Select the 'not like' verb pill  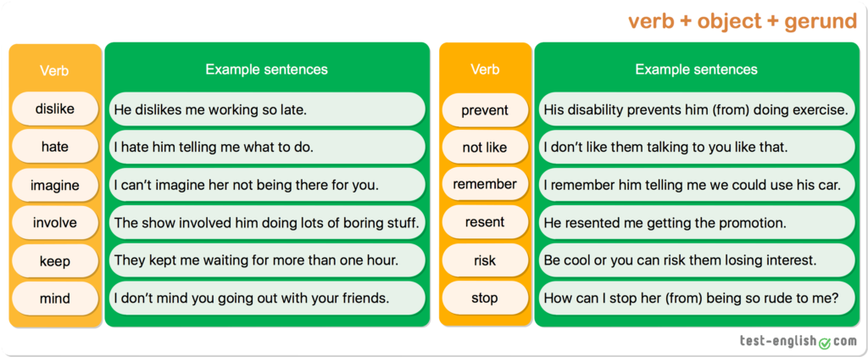[485, 148]
